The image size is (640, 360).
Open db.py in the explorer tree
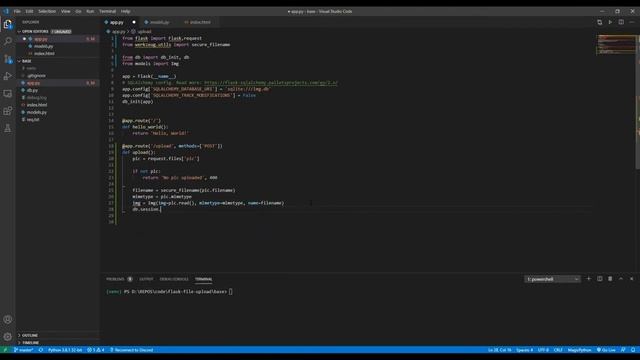pyautogui.click(x=58, y=90)
